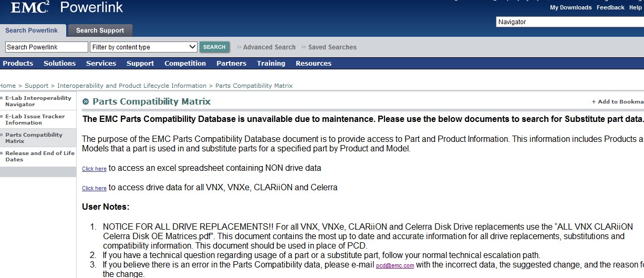Open the Support menu
This screenshot has width=644, height=278.
140,64
